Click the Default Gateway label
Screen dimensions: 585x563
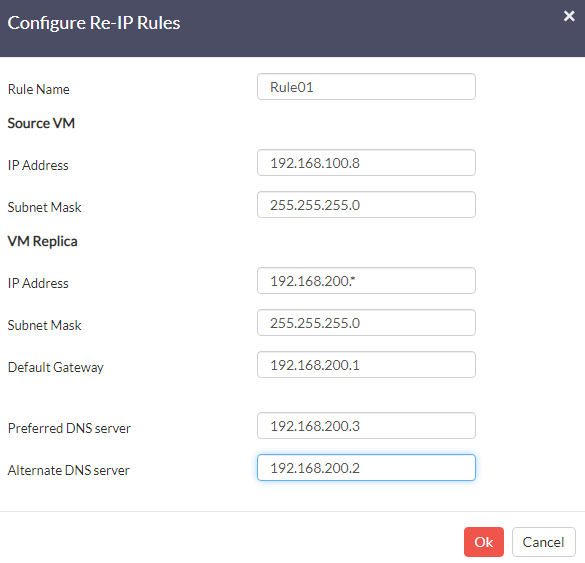[x=56, y=367]
